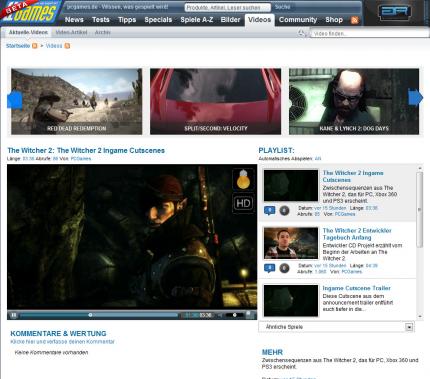Viewport: 430px width, 379px height.
Task: Open the Shop section
Action: [x=334, y=20]
